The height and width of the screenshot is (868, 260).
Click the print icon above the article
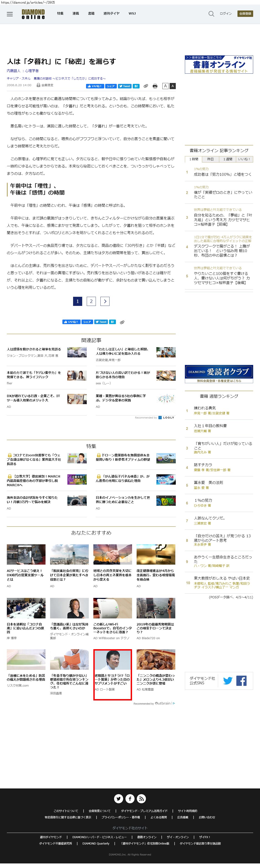coord(155,86)
